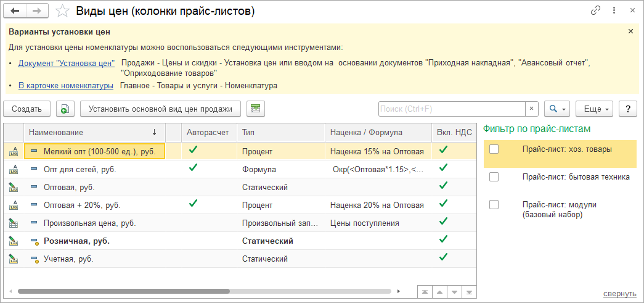Screen dimensions: 644x303
Task: Click row icon of Произвольная цена
Action: [14, 223]
